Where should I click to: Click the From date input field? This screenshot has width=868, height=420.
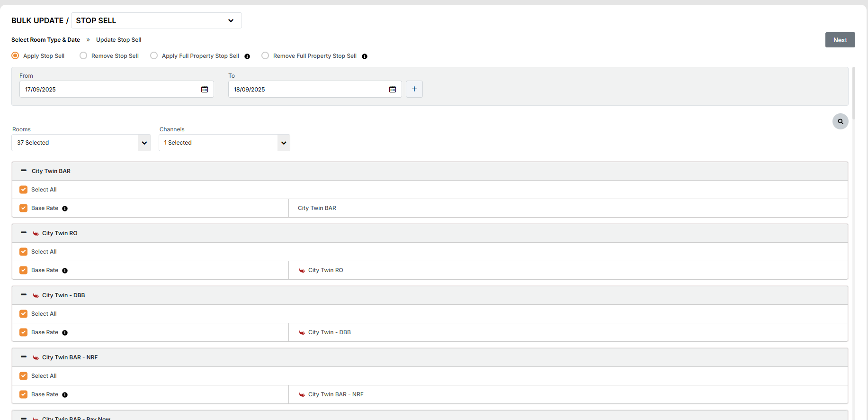pyautogui.click(x=109, y=89)
